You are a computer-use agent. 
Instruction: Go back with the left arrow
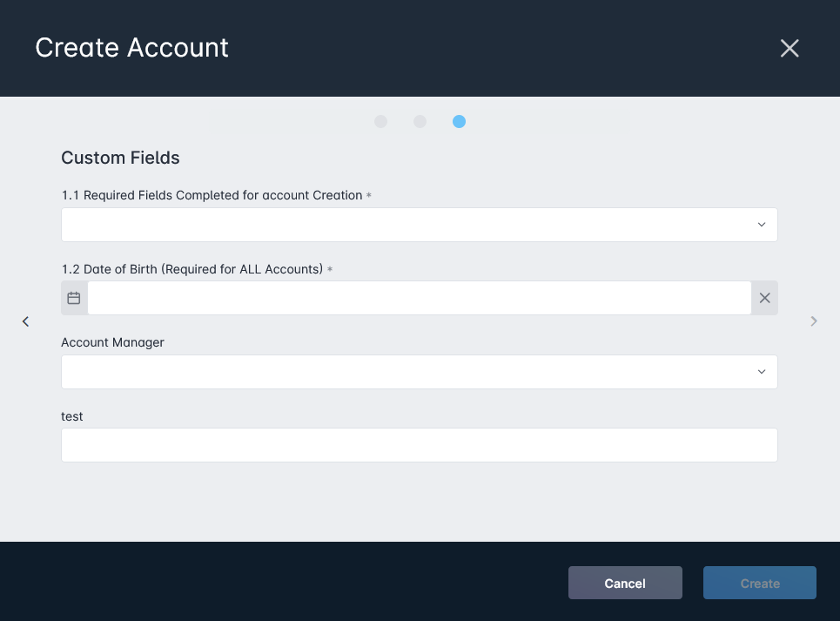tap(26, 321)
